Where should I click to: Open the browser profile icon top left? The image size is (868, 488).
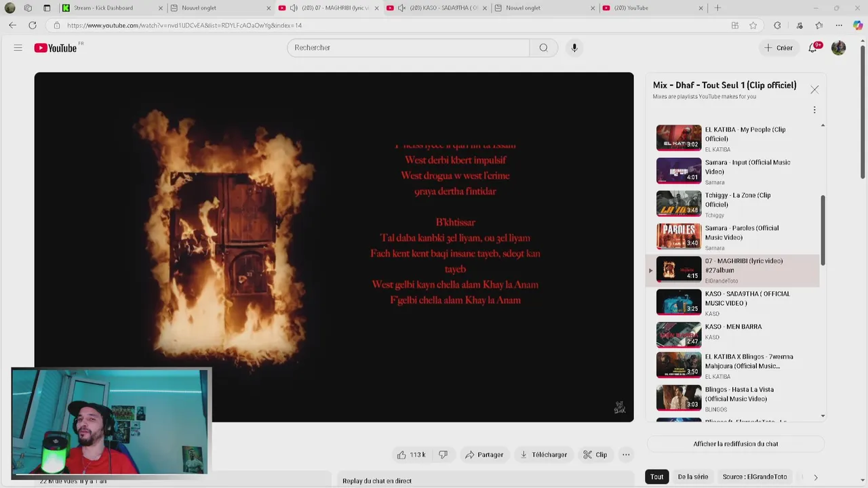(x=9, y=8)
